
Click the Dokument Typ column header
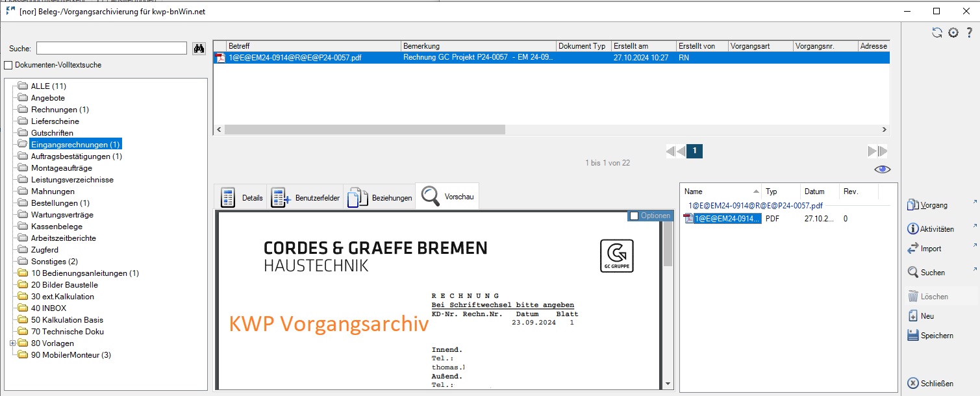click(x=584, y=46)
